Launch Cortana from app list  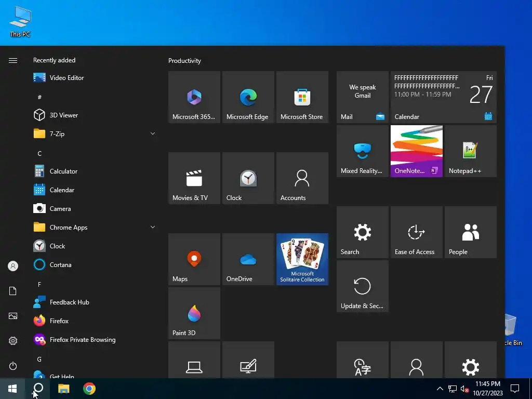(94, 264)
